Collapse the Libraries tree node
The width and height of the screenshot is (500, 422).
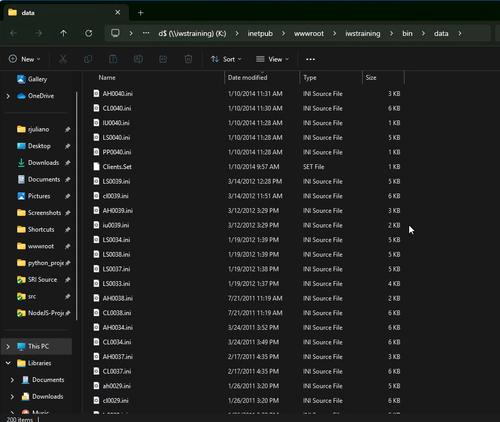pos(8,363)
